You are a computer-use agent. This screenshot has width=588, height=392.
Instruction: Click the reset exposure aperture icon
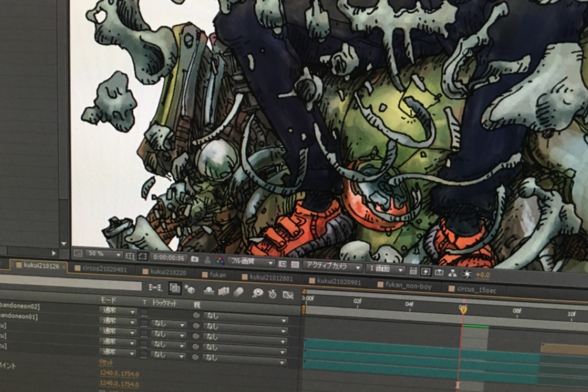click(467, 273)
